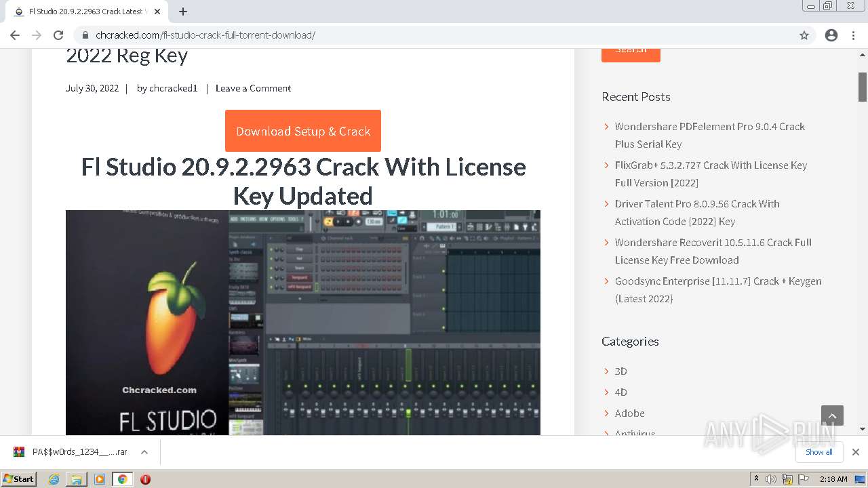This screenshot has height=488, width=868.
Task: Open Goodsync Enterprise Crack post
Action: [718, 289]
